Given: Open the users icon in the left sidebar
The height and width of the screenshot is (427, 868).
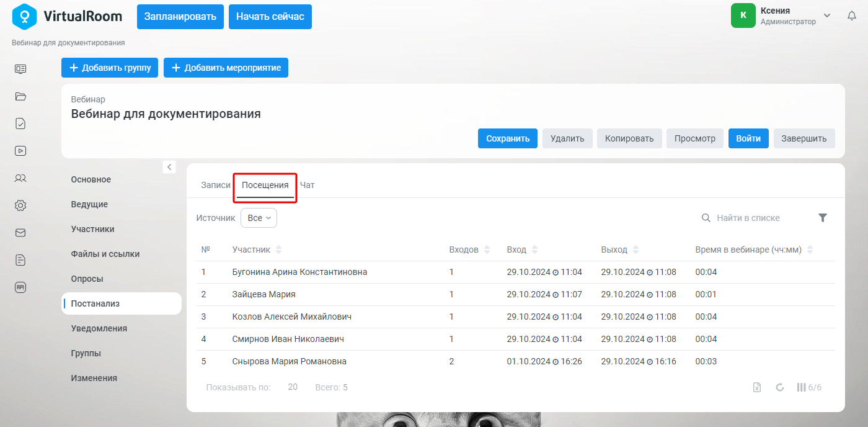Looking at the screenshot, I should [x=20, y=178].
